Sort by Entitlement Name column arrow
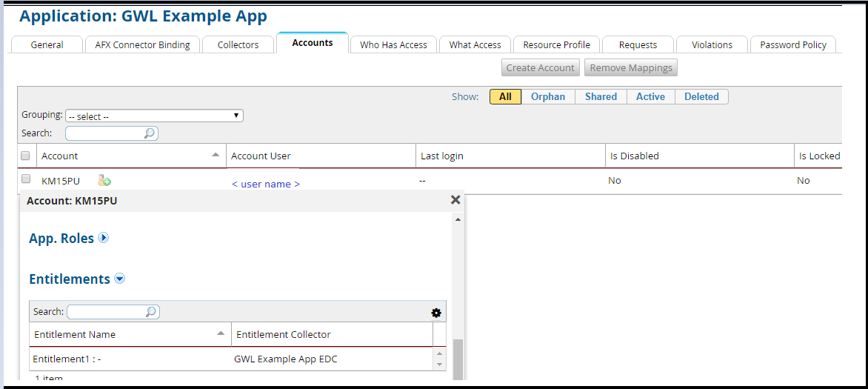This screenshot has width=868, height=389. pos(221,333)
